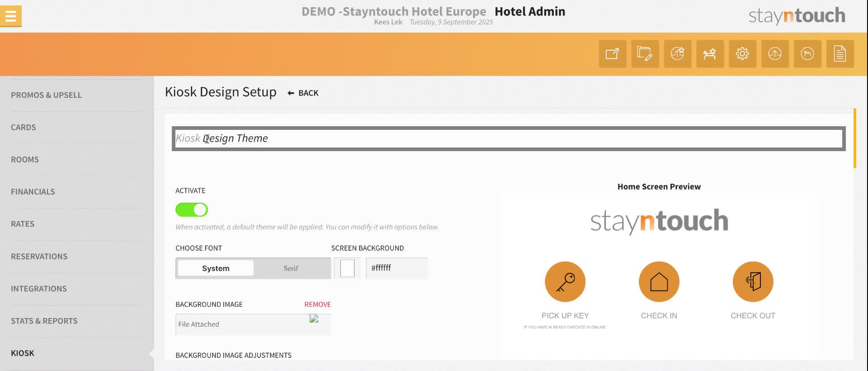Screen dimensions: 868x371
Task: Click the orange page scrollbar
Action: pos(854,138)
